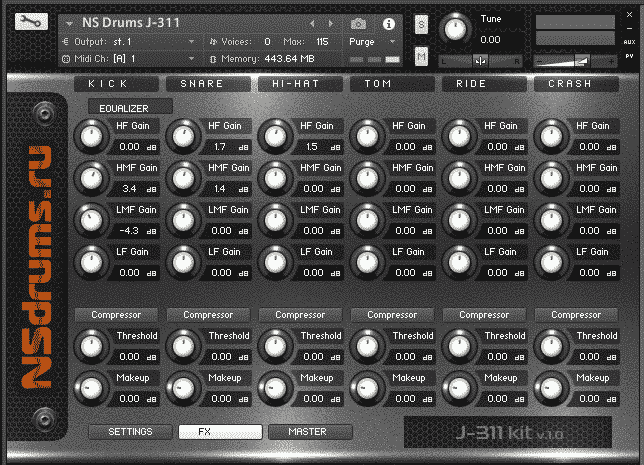
Task: Select the TOM tab
Action: (x=392, y=84)
